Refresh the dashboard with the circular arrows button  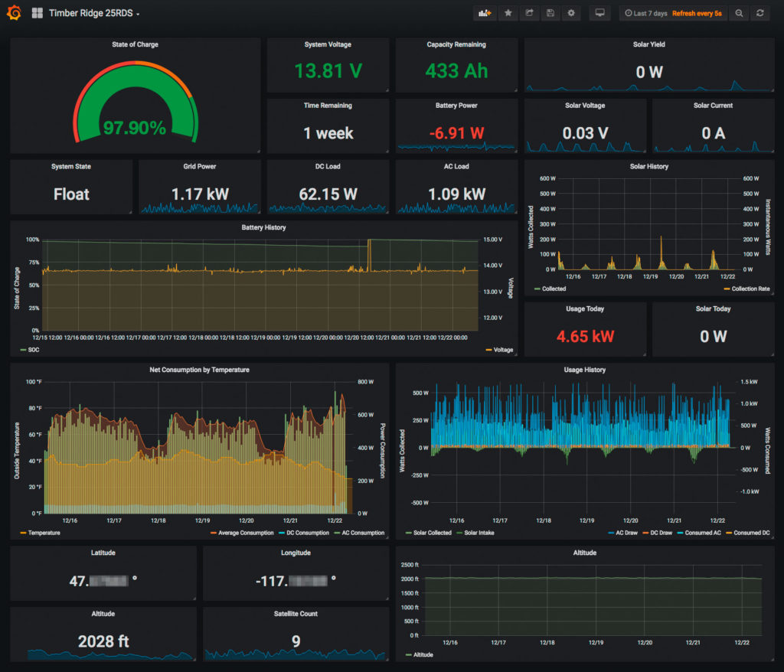(760, 13)
